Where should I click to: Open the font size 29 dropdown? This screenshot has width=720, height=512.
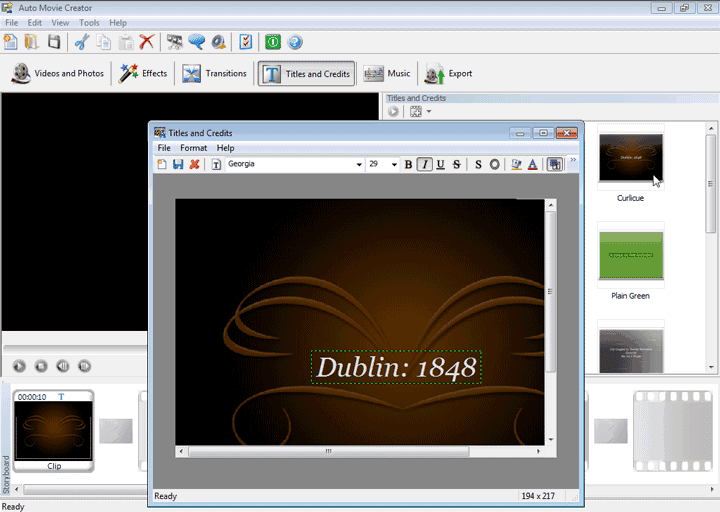coord(394,164)
